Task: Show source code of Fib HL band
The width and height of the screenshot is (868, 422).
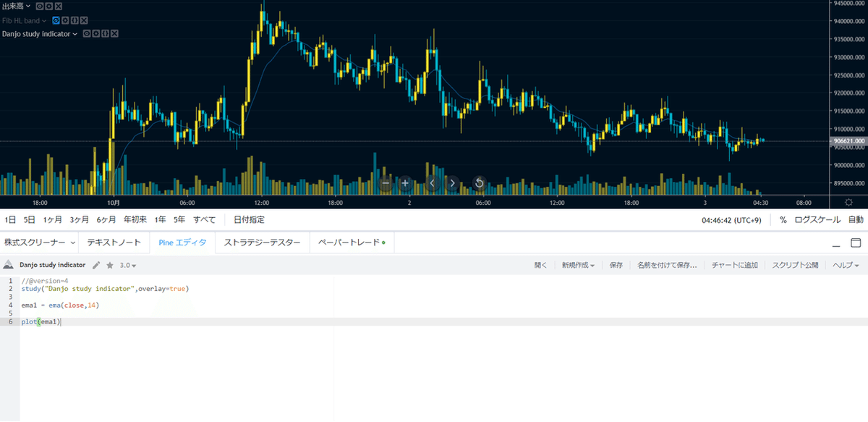Action: [x=75, y=20]
